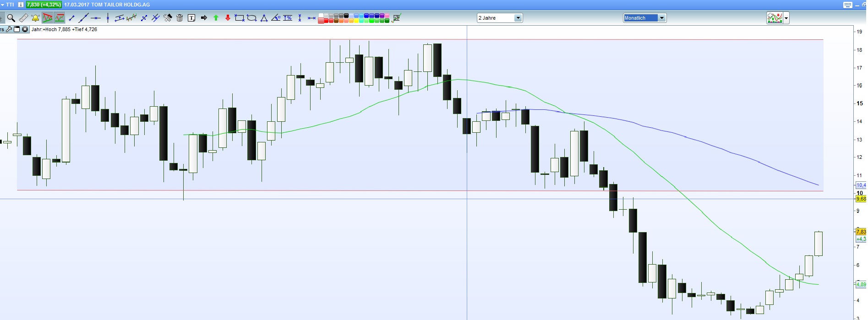Image resolution: width=868 pixels, height=320 pixels.
Task: Select the rectangle drawing tool
Action: click(x=240, y=18)
